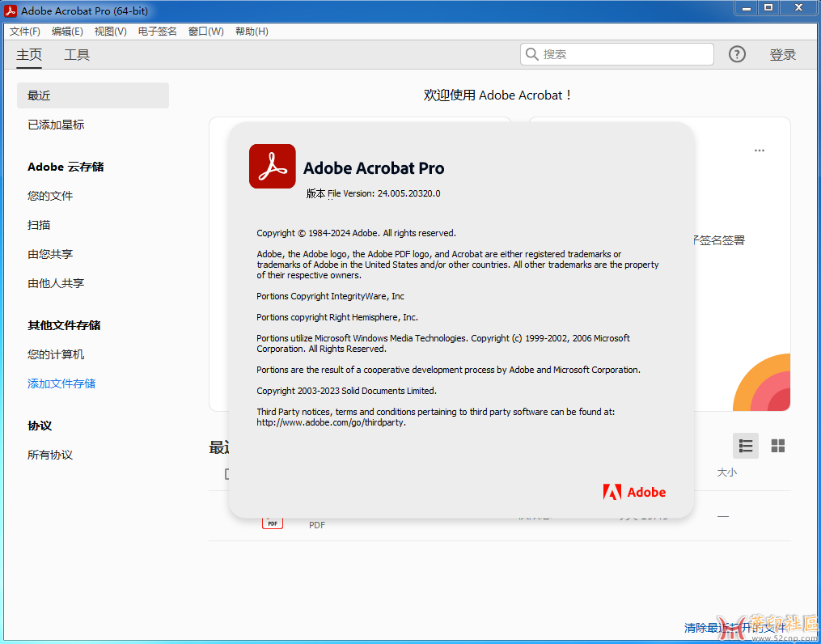Click 清除最近打开的文件 link
The height and width of the screenshot is (644, 821).
735,627
